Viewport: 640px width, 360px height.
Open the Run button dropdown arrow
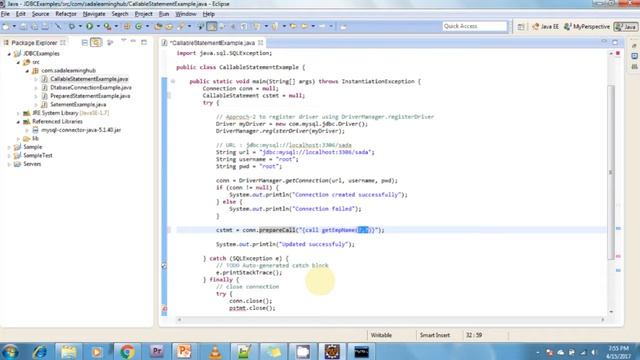click(x=98, y=27)
